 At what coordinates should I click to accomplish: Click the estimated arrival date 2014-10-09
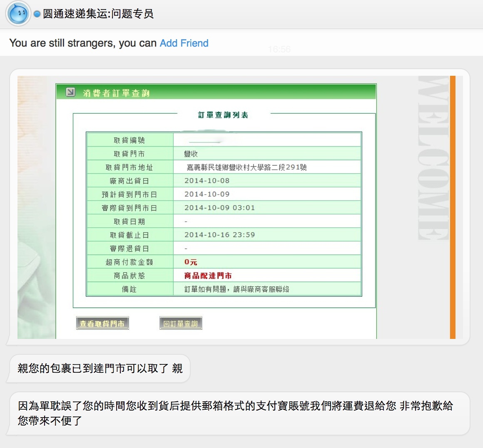click(207, 194)
